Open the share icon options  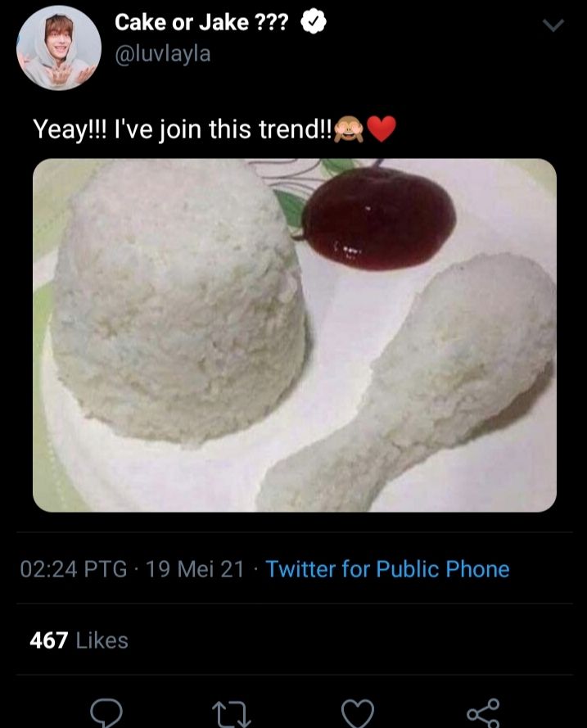coord(484,713)
